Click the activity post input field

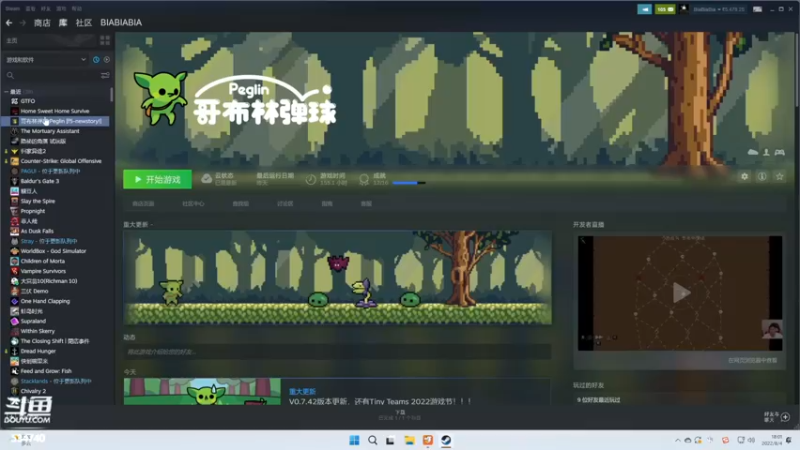pos(337,352)
